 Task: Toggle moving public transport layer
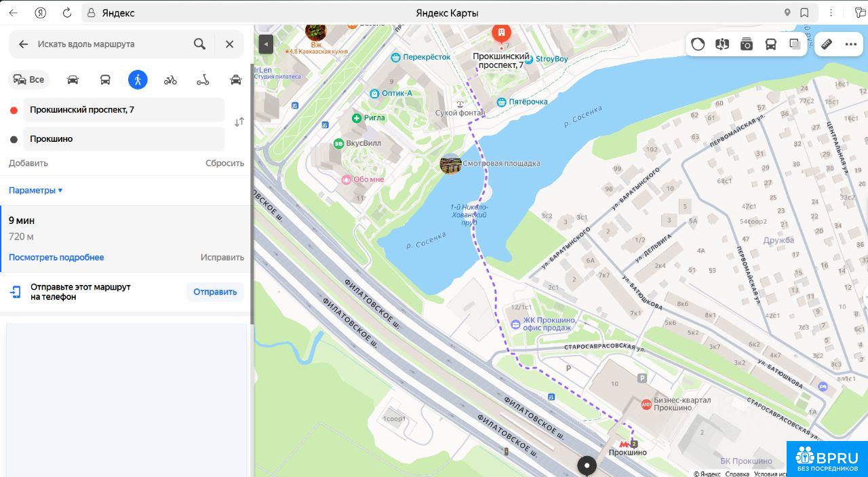click(771, 44)
